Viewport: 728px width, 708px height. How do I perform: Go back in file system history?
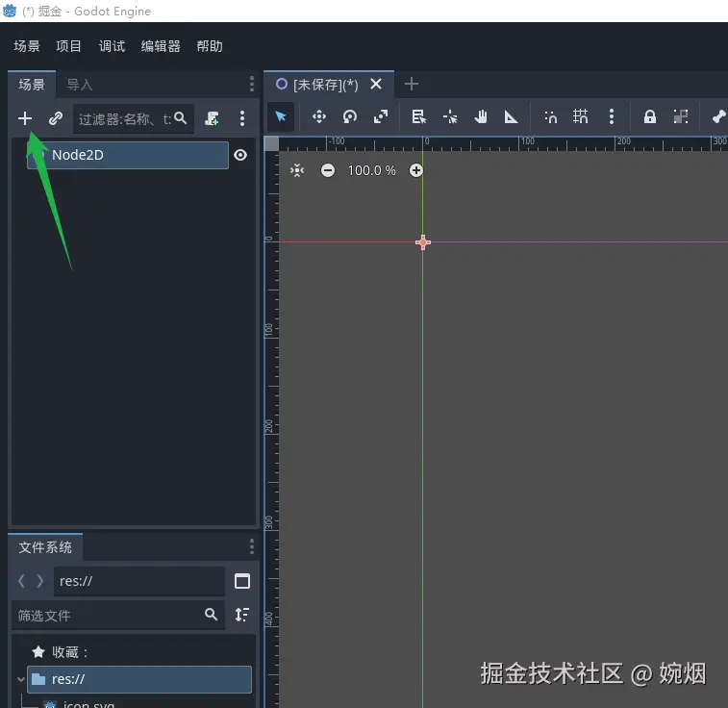pyautogui.click(x=21, y=581)
